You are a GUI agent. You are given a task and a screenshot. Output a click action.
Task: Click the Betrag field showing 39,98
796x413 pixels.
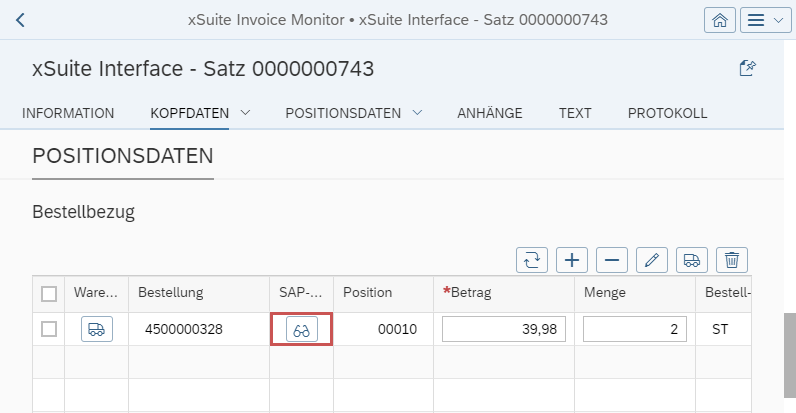(504, 329)
